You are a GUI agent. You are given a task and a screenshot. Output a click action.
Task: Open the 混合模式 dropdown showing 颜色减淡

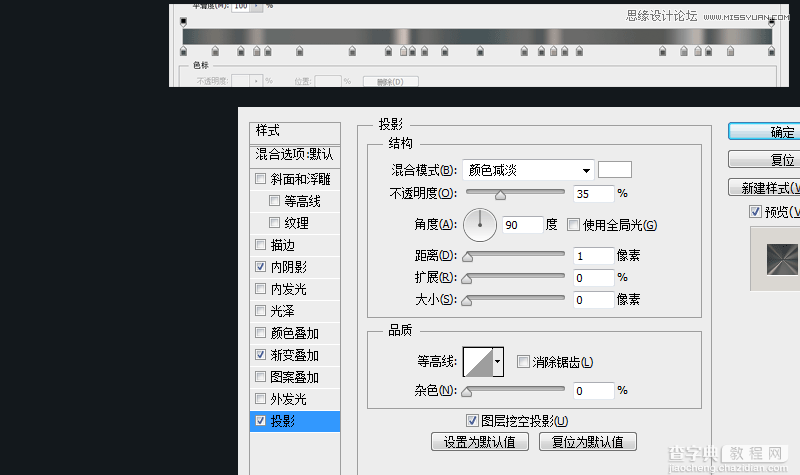530,170
